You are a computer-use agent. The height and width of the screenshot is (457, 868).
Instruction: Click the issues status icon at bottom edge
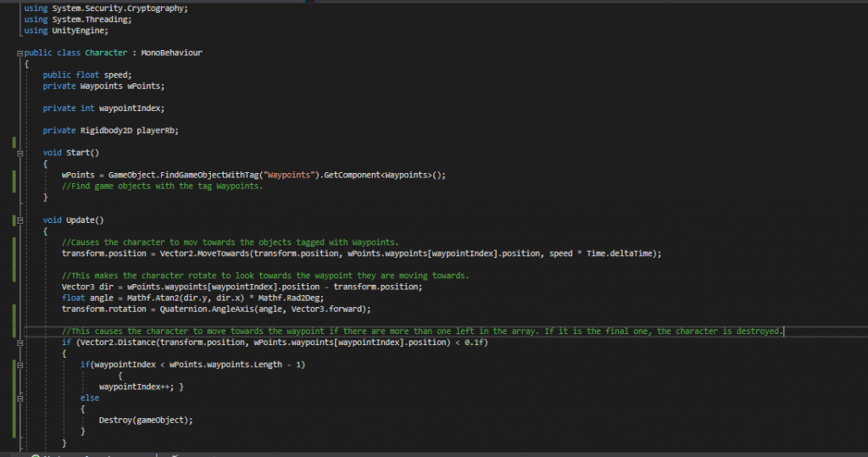point(35,454)
